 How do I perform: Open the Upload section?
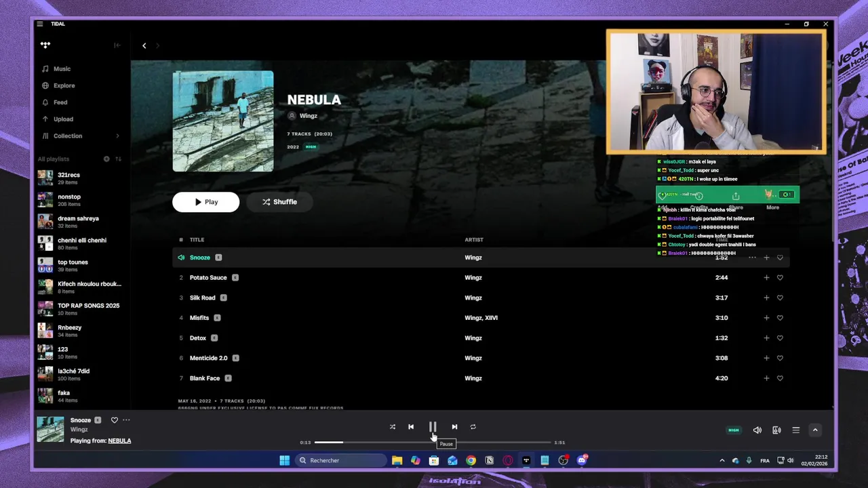point(63,119)
